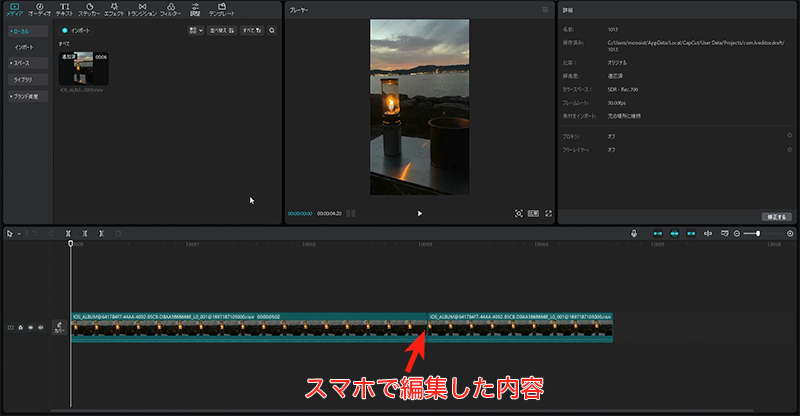The width and height of the screenshot is (800, 416).
Task: Select the imported lantern video thumbnail
Action: pyautogui.click(x=84, y=68)
